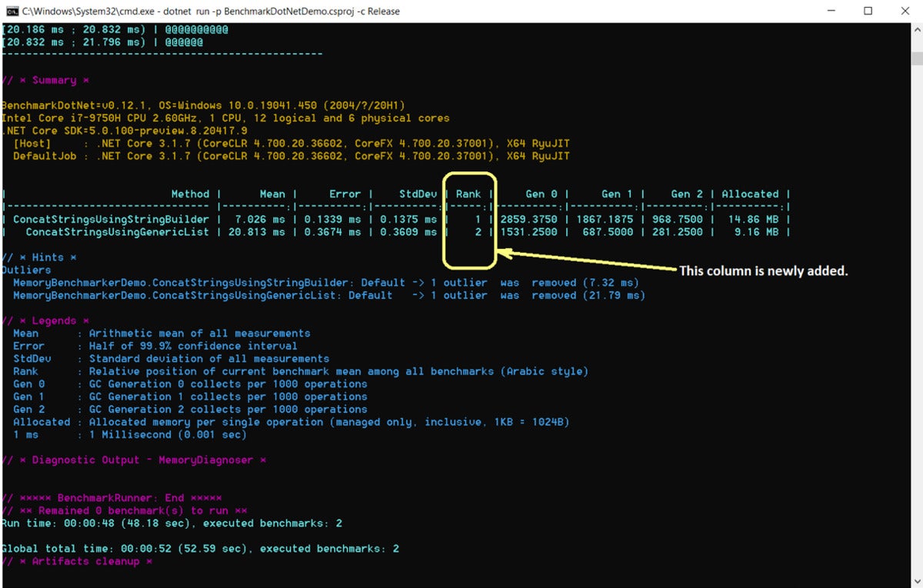Click the 0.1339 ms error value
Image resolution: width=923 pixels, height=588 pixels.
332,219
